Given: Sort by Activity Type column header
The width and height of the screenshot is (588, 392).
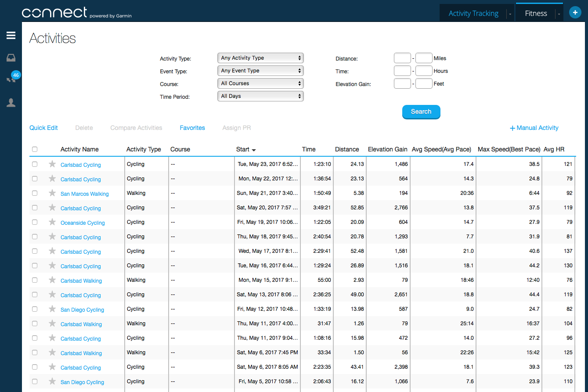Looking at the screenshot, I should coord(144,149).
